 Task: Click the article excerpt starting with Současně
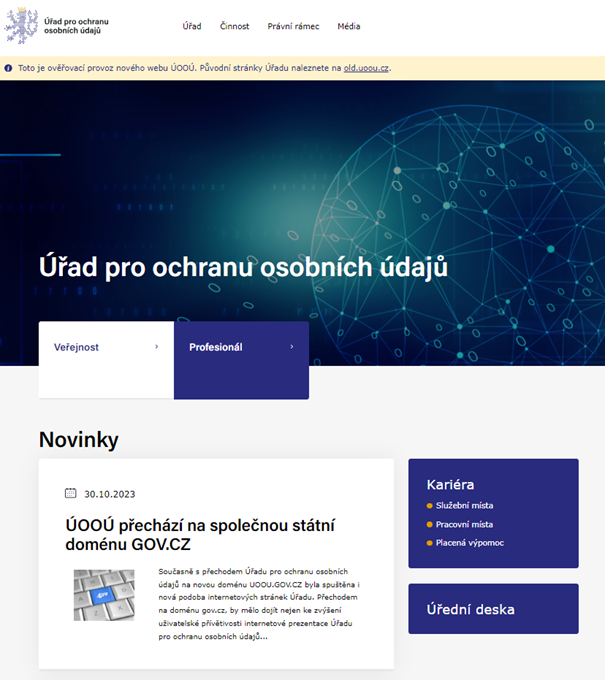[x=259, y=604]
